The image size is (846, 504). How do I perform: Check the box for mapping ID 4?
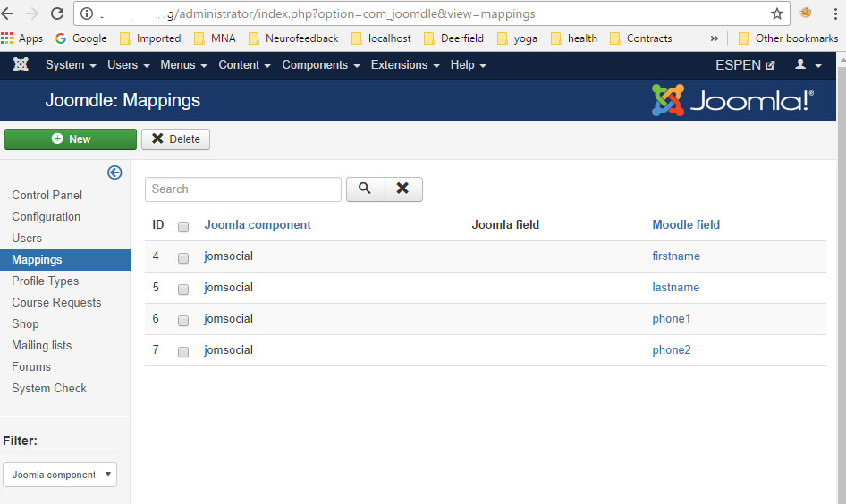pyautogui.click(x=183, y=257)
